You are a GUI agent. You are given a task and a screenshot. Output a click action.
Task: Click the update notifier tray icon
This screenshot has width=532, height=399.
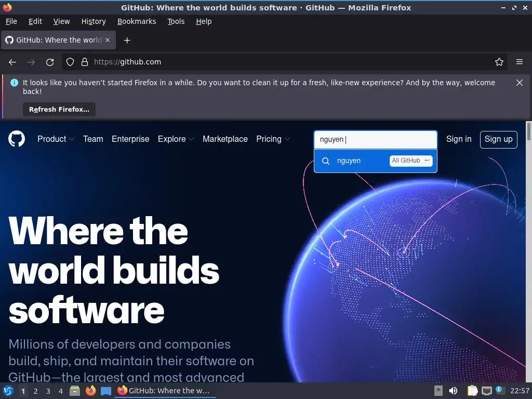[x=500, y=390]
